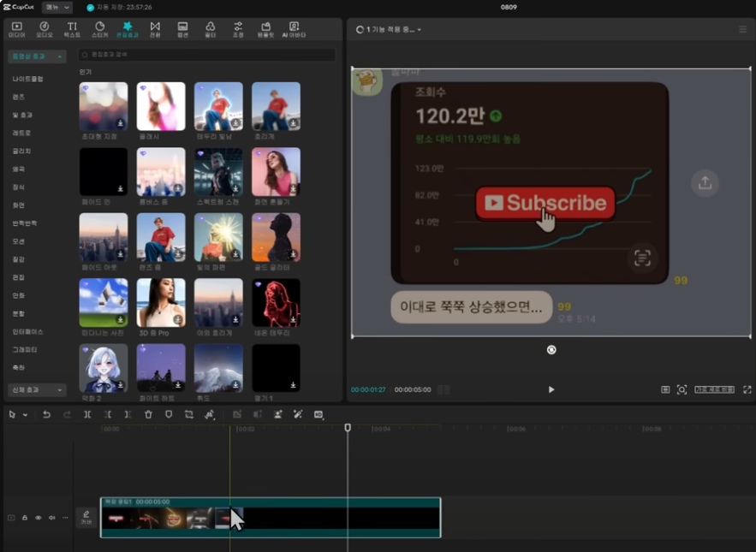Select the 렌즈 effect category
756x552 pixels.
(x=18, y=97)
